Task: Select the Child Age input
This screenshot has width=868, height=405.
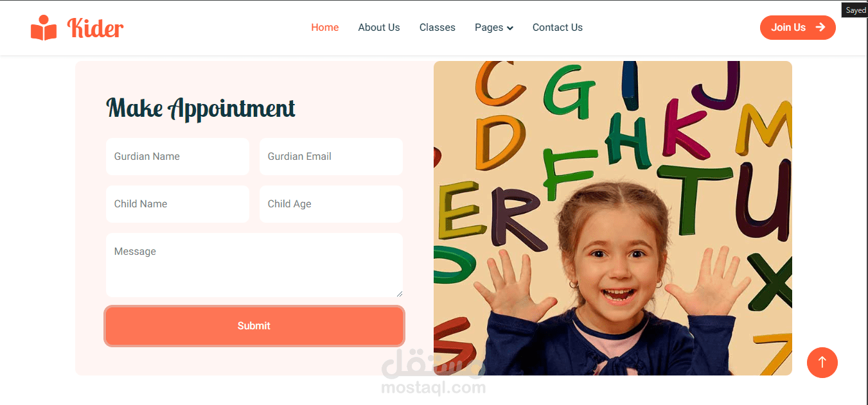Action: [331, 204]
